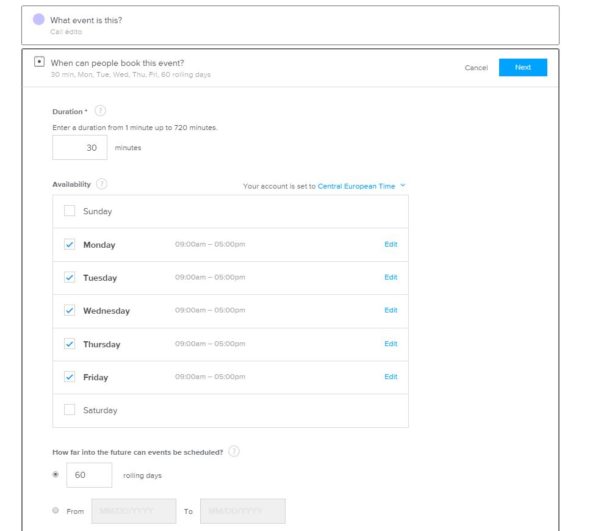Click the help icon next to Duration
This screenshot has width=612, height=531.
pyautogui.click(x=100, y=111)
